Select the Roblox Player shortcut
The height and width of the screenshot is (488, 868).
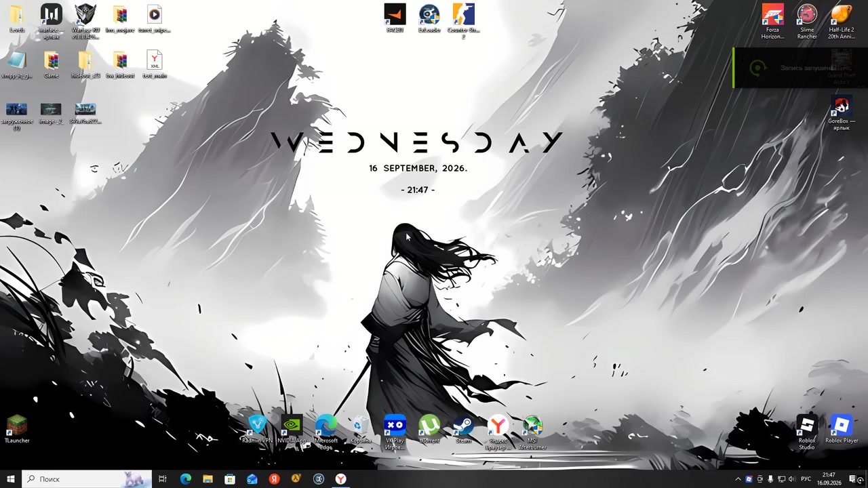pos(842,430)
